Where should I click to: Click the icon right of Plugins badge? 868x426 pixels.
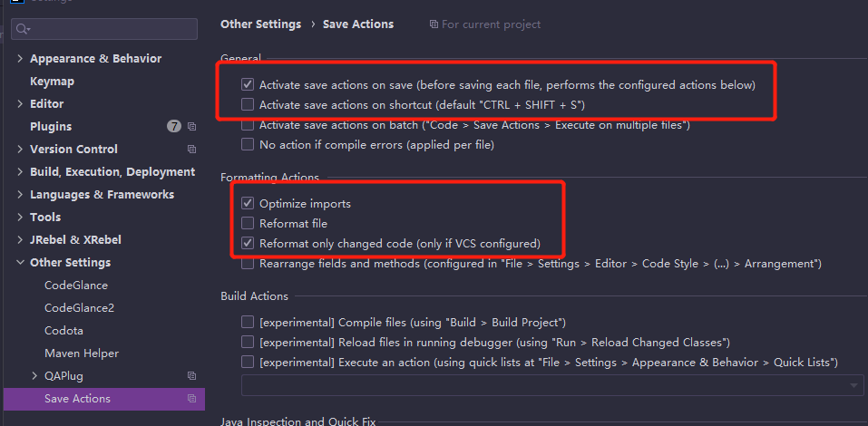click(x=191, y=126)
